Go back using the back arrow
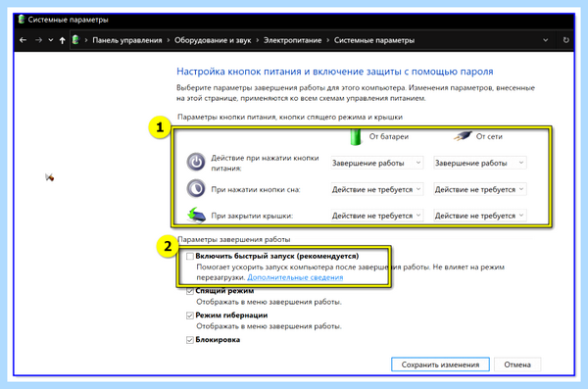Screen dimensions: 588x389 coord(23,40)
